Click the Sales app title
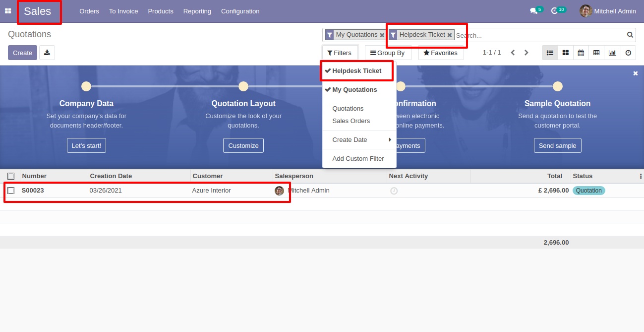This screenshot has height=332, width=644. (x=38, y=11)
